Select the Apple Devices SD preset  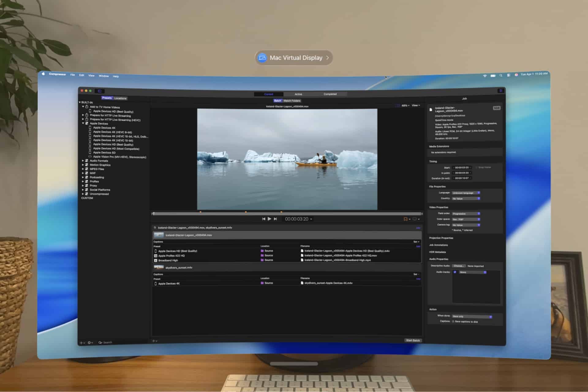coord(104,153)
